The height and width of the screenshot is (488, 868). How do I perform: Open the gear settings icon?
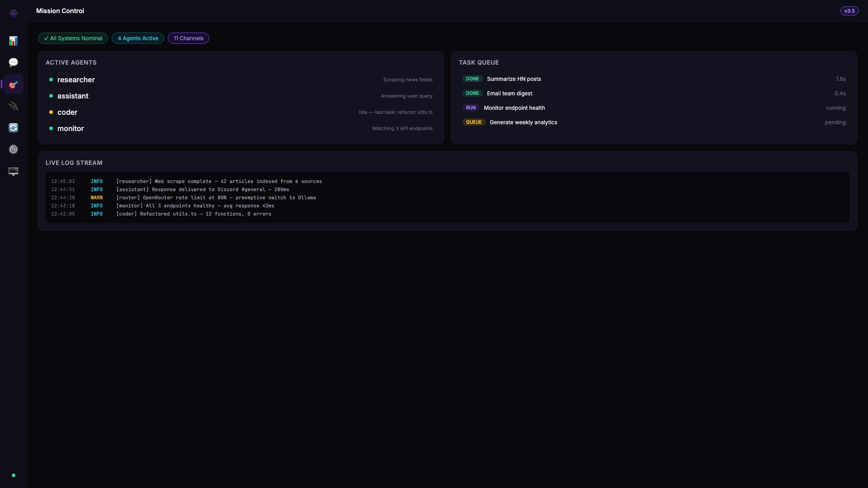point(14,150)
